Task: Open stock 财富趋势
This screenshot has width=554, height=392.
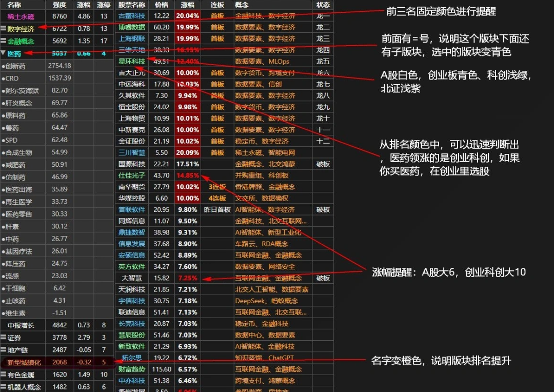Action: 132,369
